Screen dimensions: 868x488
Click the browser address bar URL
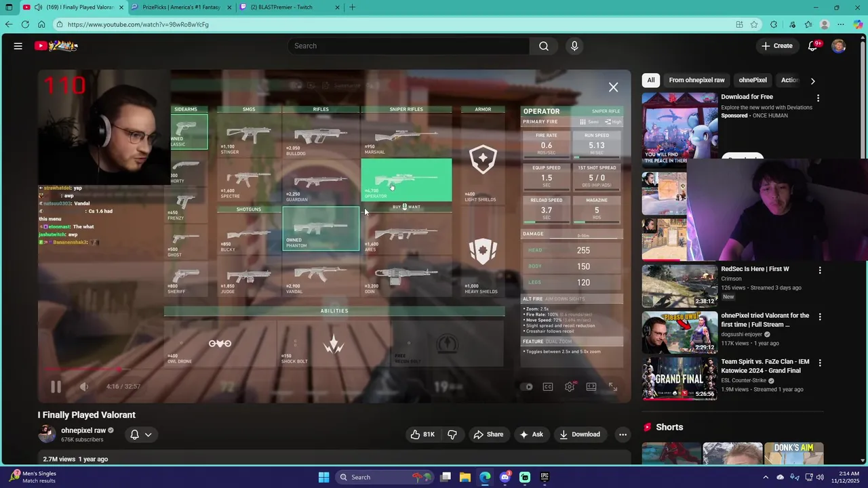tap(138, 24)
